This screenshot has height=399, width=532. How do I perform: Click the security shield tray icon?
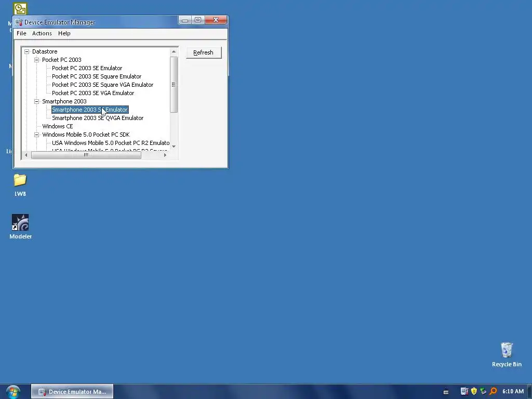[474, 391]
